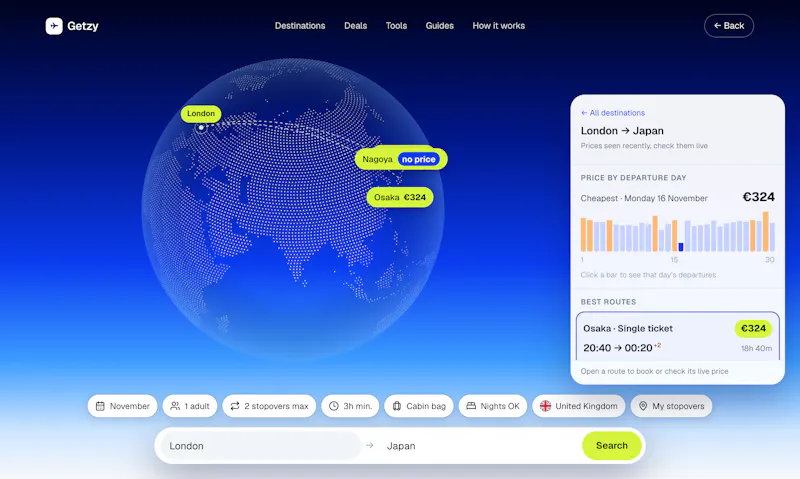Click the London origin dot on globe
The height and width of the screenshot is (479, 800).
click(x=201, y=128)
